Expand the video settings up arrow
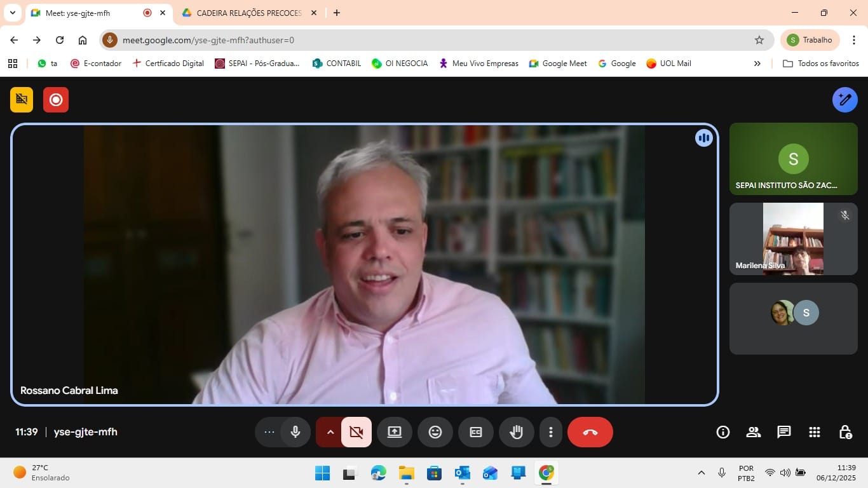The width and height of the screenshot is (868, 488). [330, 432]
